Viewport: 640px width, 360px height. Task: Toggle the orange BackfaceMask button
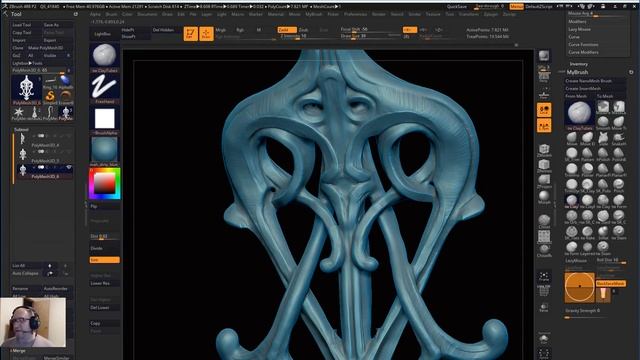611,283
